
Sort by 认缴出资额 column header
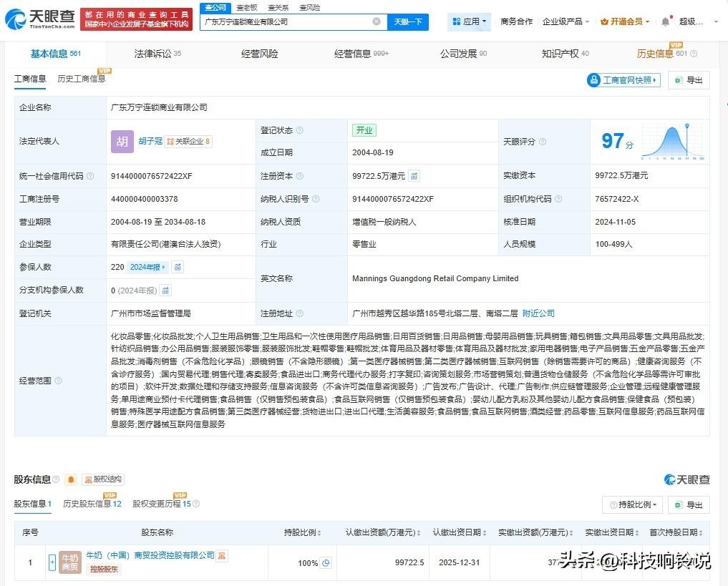coord(383,532)
